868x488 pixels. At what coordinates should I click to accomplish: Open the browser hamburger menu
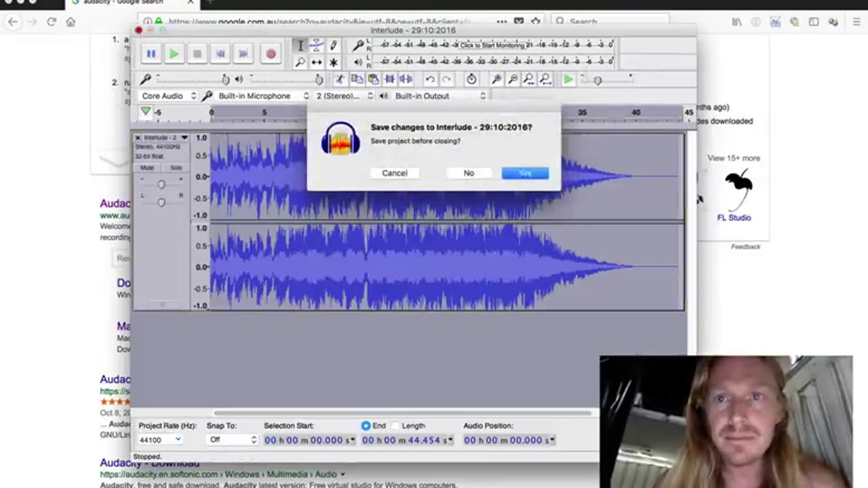pos(856,22)
